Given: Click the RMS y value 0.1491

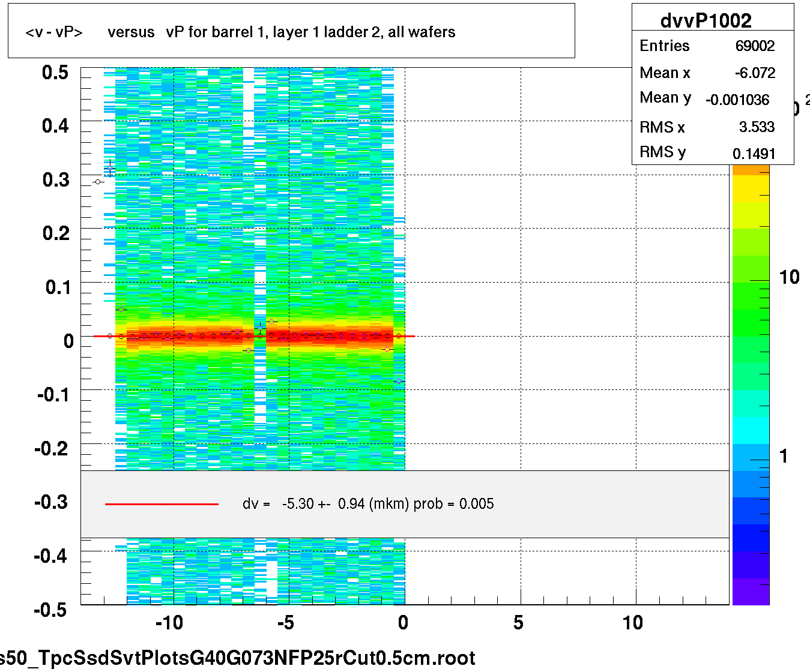Looking at the screenshot, I should coord(754,154).
